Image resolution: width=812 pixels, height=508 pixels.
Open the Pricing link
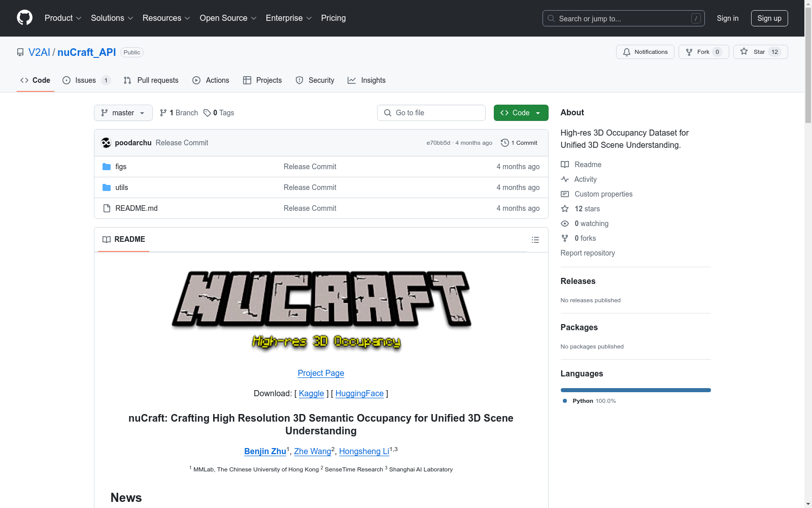pos(333,18)
